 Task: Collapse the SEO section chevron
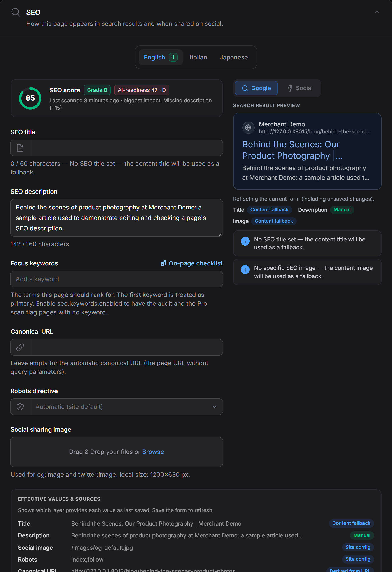[377, 12]
